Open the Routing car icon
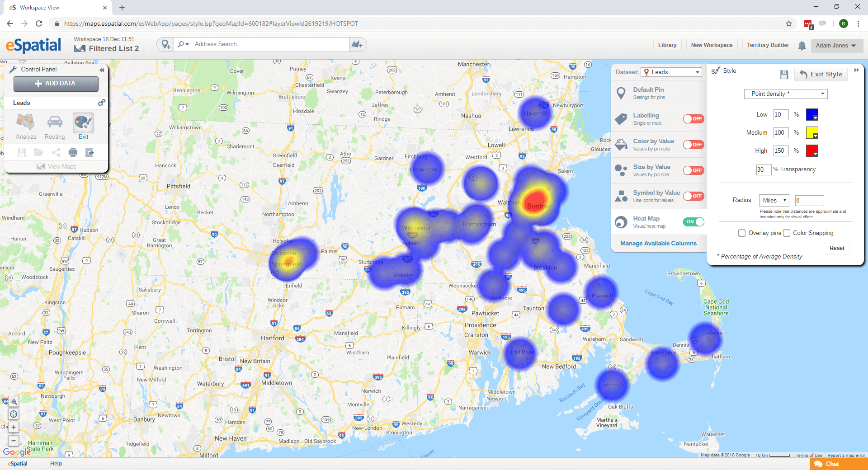 point(55,122)
